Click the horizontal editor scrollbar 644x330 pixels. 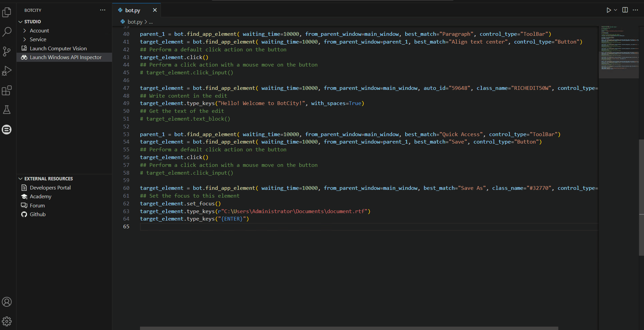(349, 328)
